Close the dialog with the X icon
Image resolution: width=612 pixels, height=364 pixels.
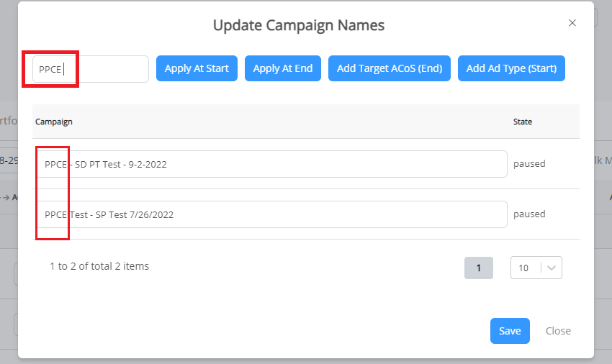click(572, 23)
